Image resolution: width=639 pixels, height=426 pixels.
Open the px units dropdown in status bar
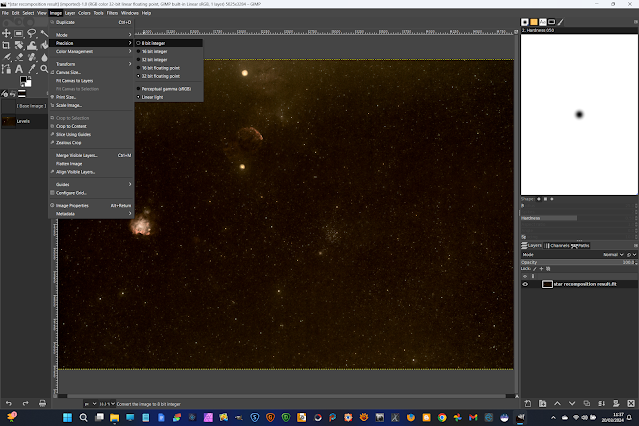click(90, 404)
